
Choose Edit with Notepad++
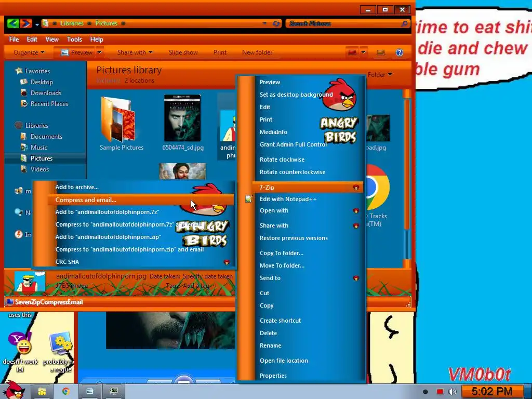click(288, 199)
